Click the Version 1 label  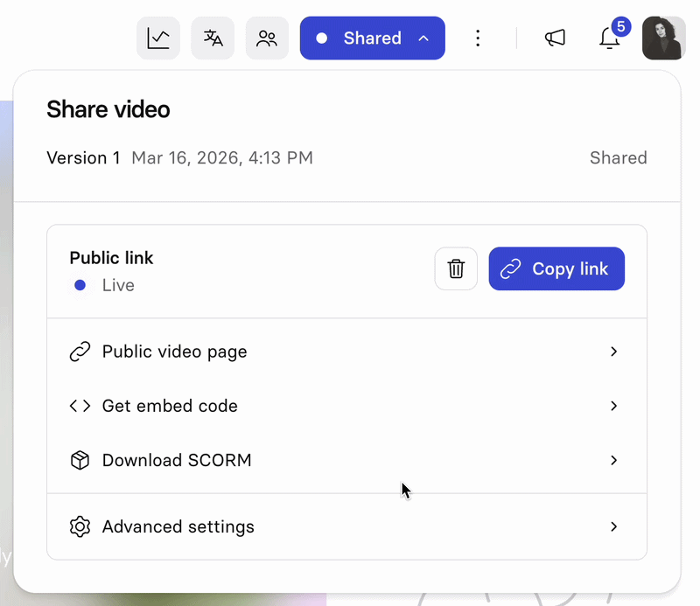coord(83,158)
